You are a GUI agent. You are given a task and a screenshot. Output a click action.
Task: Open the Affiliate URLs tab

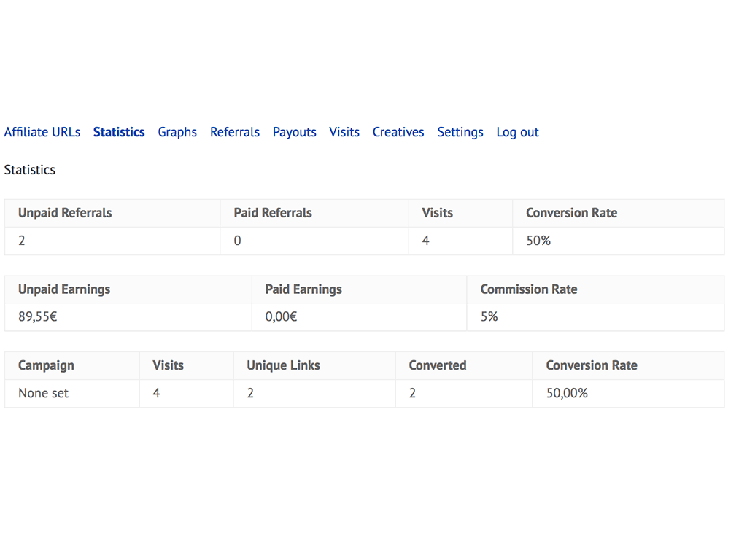point(42,132)
